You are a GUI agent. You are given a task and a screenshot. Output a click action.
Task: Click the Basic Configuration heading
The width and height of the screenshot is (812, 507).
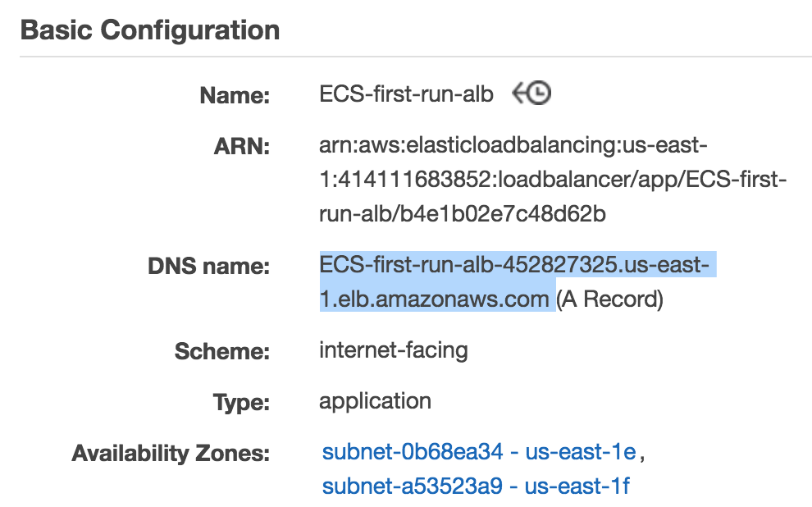150,31
